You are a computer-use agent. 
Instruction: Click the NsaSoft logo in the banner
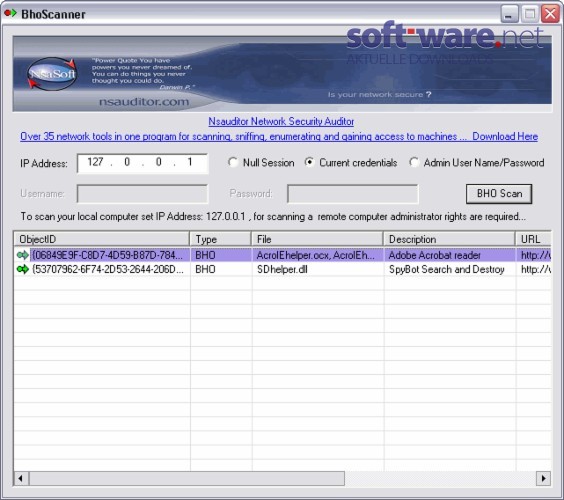click(x=52, y=74)
